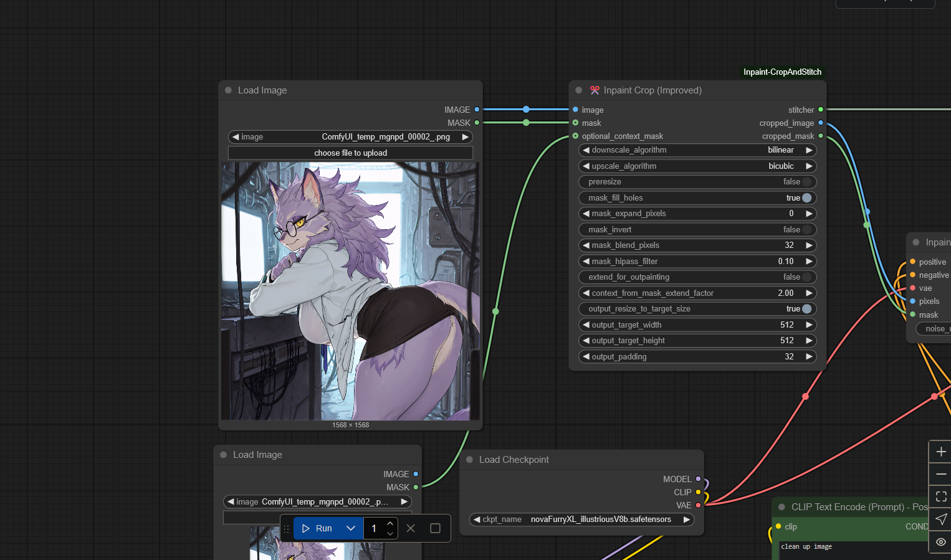Click the loaded image preview thumbnail
Viewport: 951px width, 560px height.
350,292
